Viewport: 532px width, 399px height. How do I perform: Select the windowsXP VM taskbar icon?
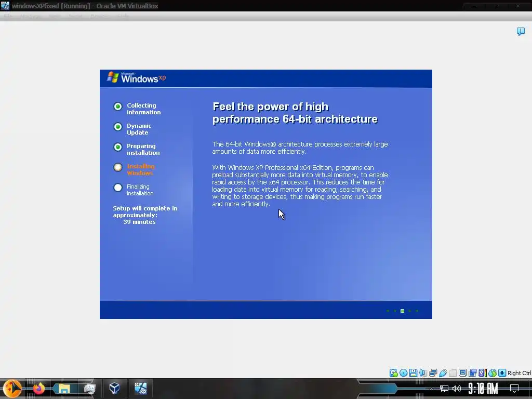140,388
